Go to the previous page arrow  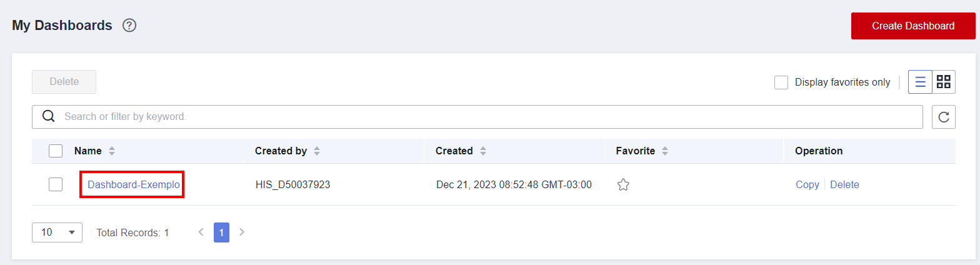[201, 232]
